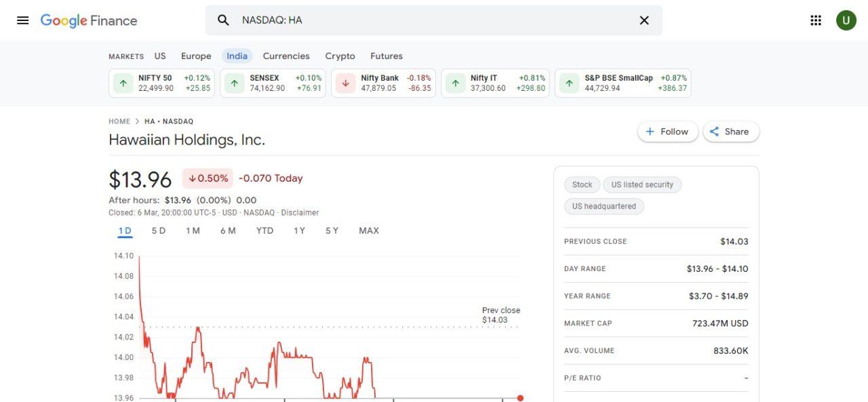
Task: Click the breadcrumb chevron after HOME
Action: point(137,121)
